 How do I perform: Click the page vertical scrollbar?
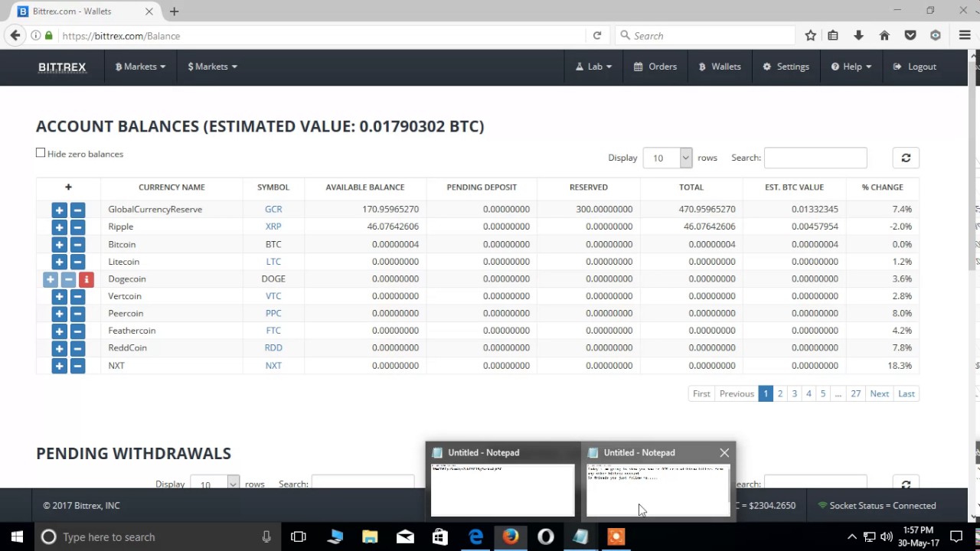pyautogui.click(x=974, y=165)
